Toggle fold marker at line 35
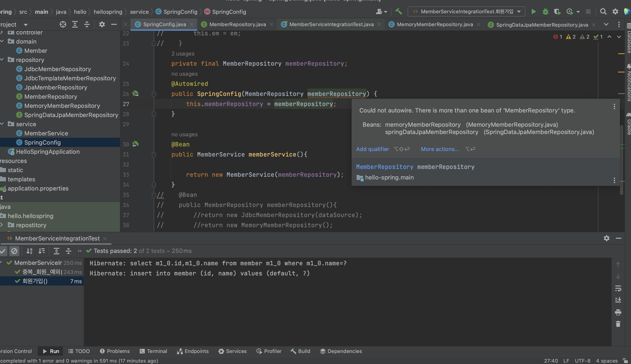Screen dimensions: 631x364 click(154, 195)
